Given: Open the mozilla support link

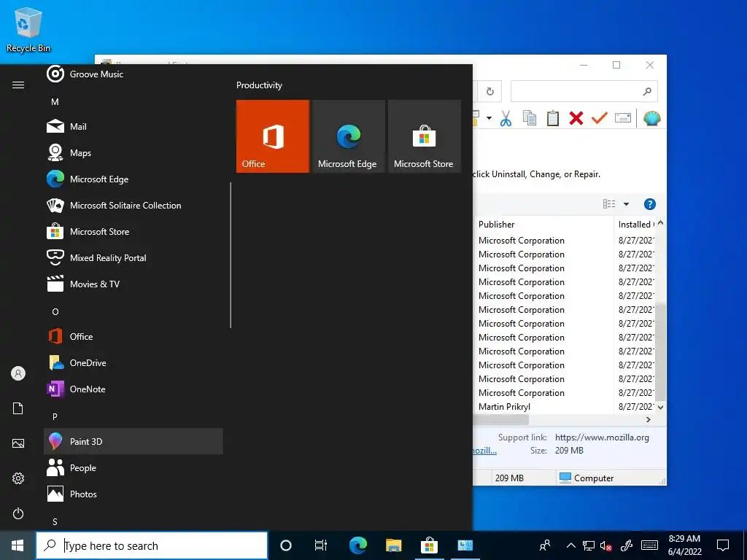Looking at the screenshot, I should click(x=602, y=437).
